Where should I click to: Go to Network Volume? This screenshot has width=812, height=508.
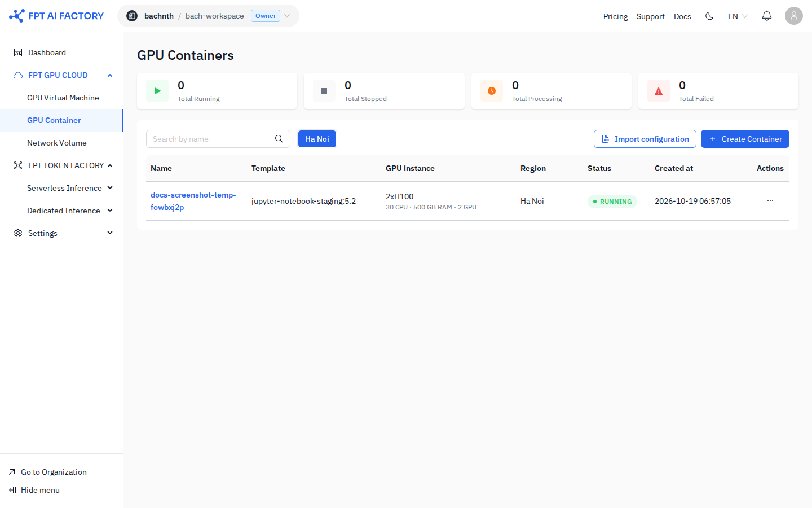pos(57,143)
